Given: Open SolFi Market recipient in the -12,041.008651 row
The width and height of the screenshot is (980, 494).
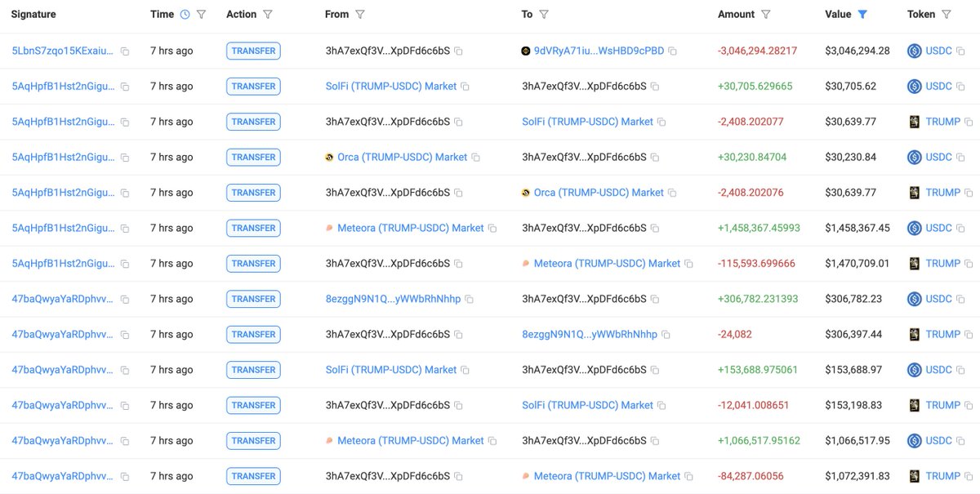Looking at the screenshot, I should [588, 405].
